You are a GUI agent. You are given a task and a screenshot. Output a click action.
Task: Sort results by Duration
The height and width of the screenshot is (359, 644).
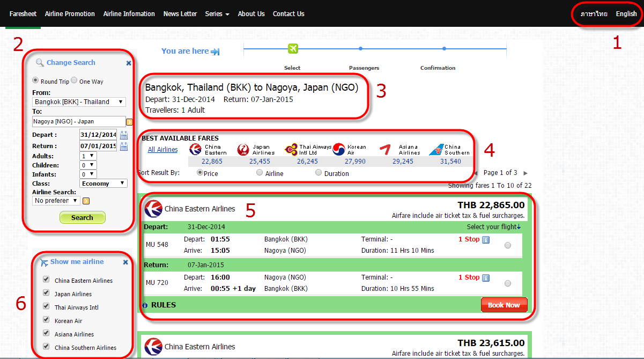319,173
